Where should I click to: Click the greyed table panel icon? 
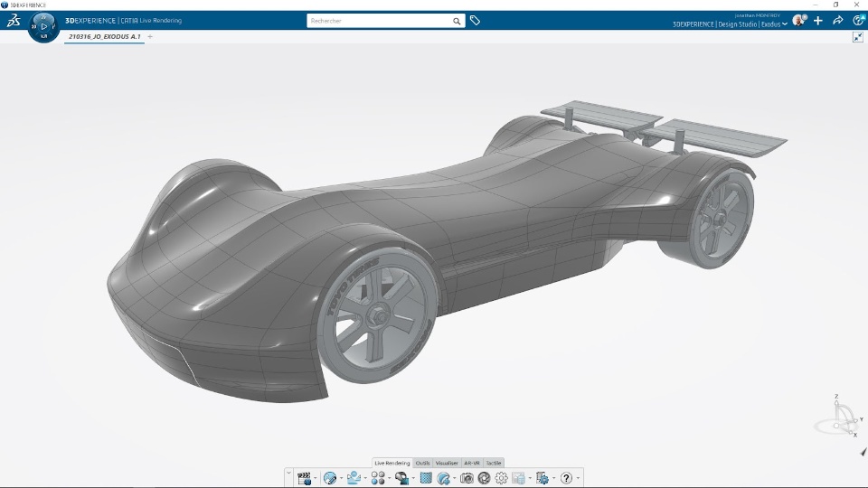tap(518, 478)
